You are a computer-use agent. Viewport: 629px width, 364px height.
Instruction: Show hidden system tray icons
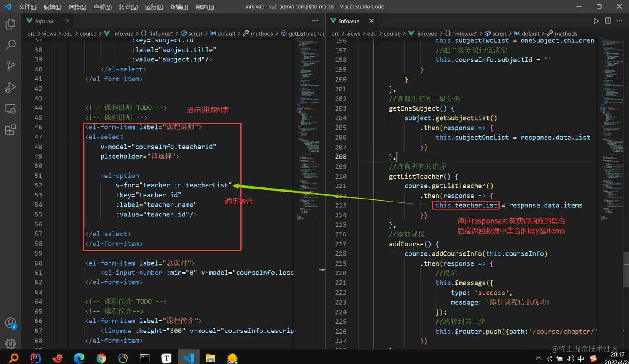(539, 358)
